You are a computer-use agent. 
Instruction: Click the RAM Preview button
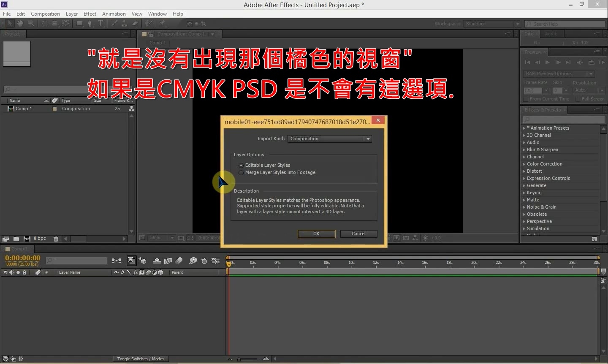[602, 62]
